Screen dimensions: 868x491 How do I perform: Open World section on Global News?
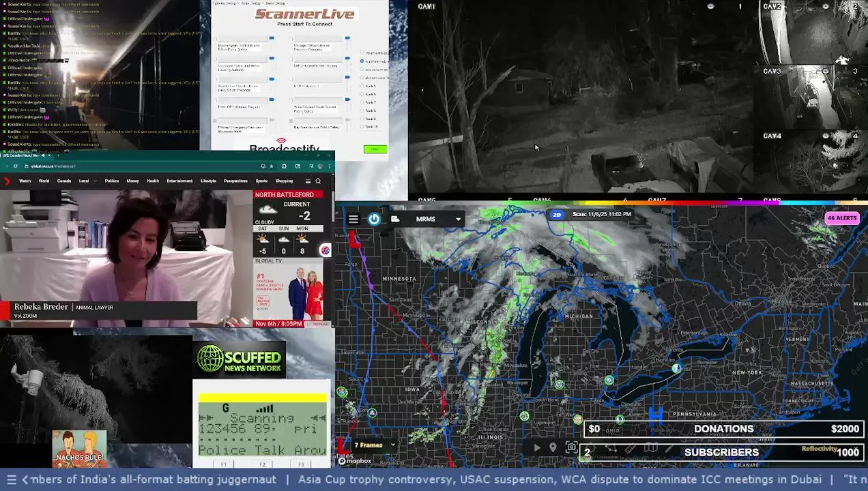(x=44, y=181)
